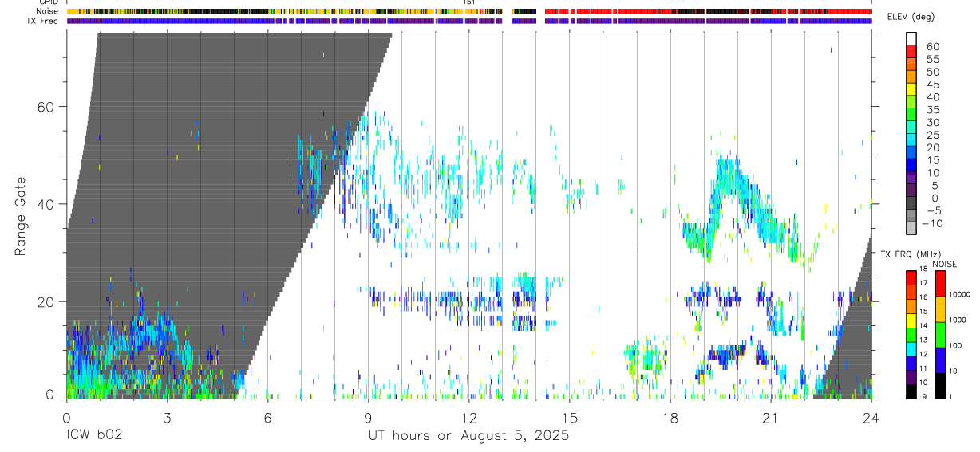Click the 'NOISE' legend title
The height and width of the screenshot is (452, 980).
[x=945, y=264]
